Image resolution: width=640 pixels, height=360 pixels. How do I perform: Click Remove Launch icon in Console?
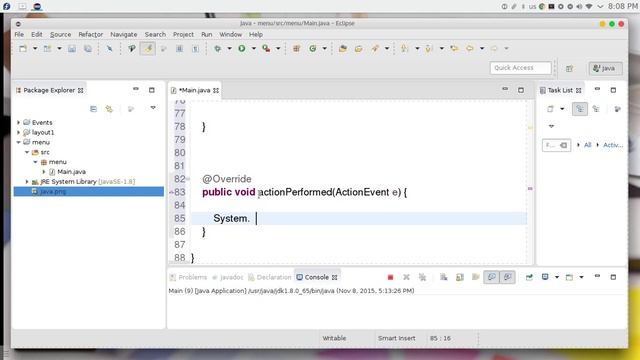click(406, 277)
